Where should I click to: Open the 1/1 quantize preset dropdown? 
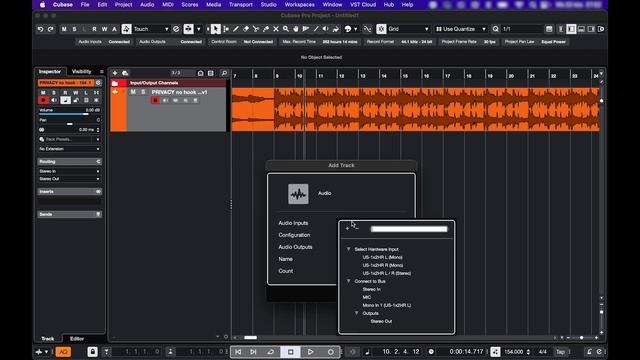pyautogui.click(x=521, y=29)
